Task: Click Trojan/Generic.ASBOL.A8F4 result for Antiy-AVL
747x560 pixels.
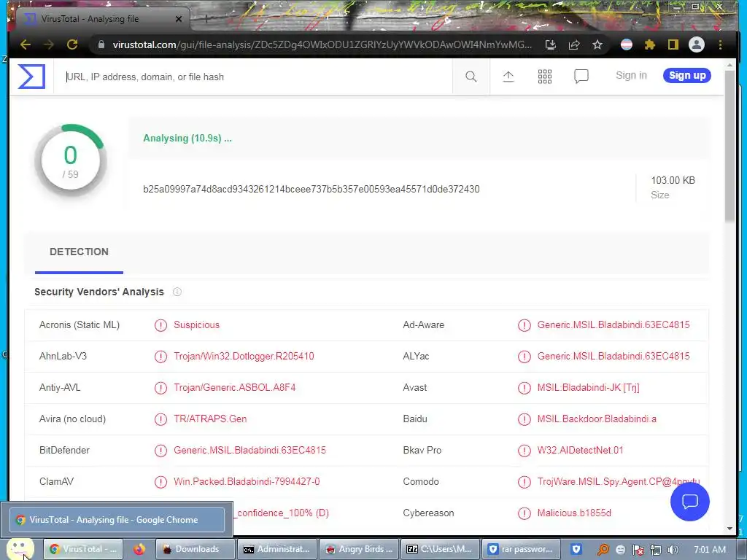Action: point(234,388)
